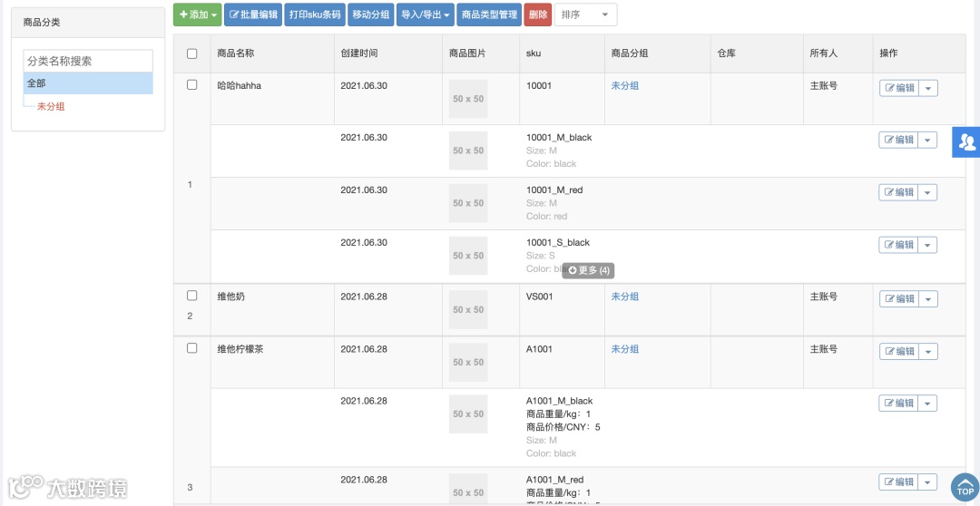Edit the 哈哈hahha product row
This screenshot has height=506, width=980.
click(898, 88)
